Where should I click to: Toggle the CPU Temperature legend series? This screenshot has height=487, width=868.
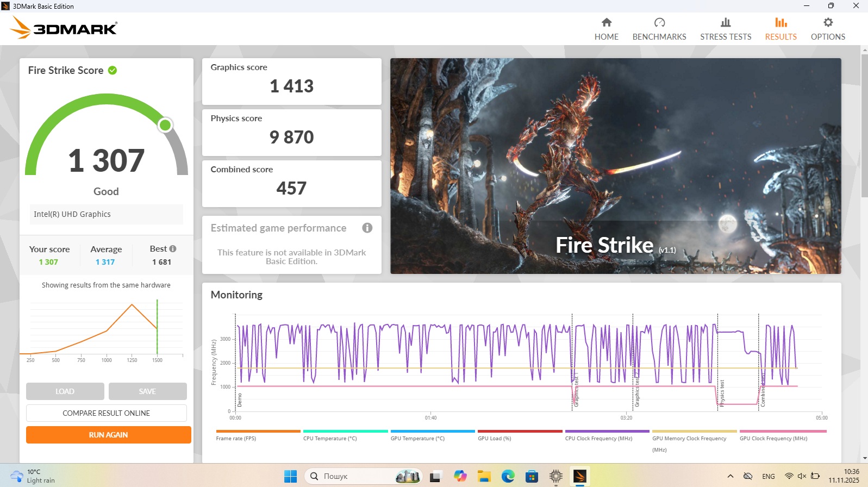[x=330, y=438]
